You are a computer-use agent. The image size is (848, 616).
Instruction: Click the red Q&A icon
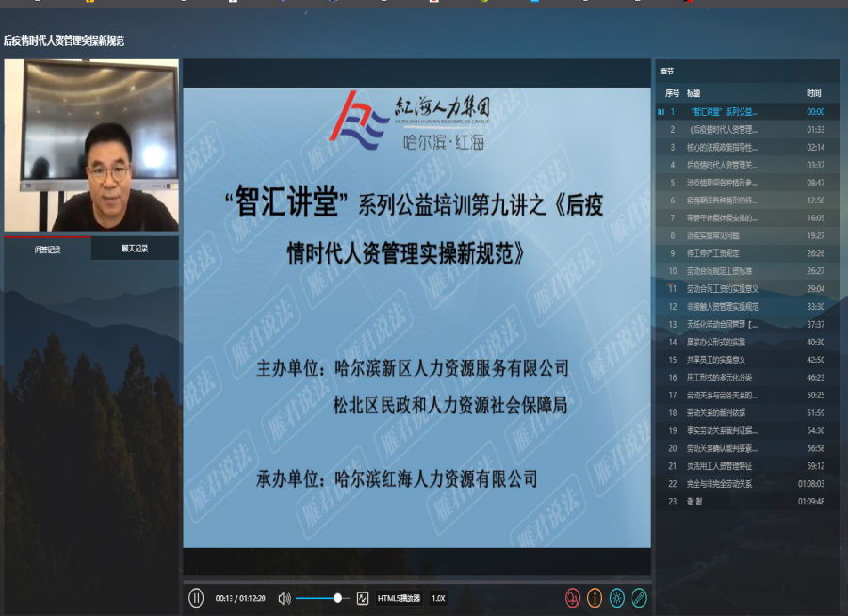573,597
